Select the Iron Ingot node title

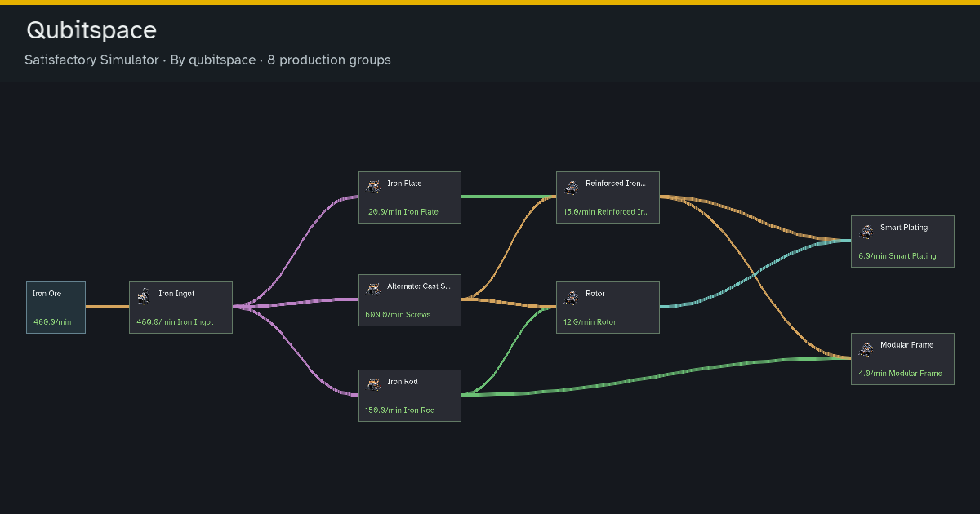(176, 294)
